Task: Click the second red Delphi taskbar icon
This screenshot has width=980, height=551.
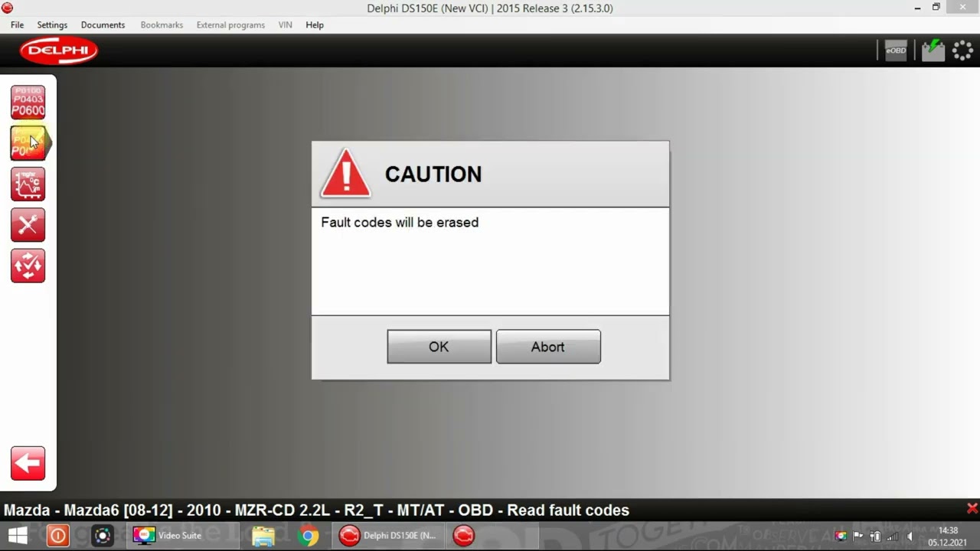Action: [x=464, y=536]
